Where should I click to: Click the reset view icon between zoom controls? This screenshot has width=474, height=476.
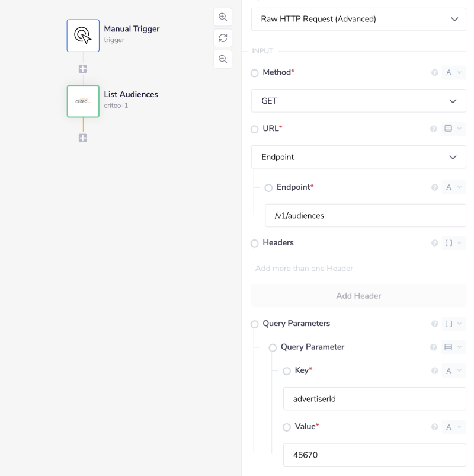[223, 38]
